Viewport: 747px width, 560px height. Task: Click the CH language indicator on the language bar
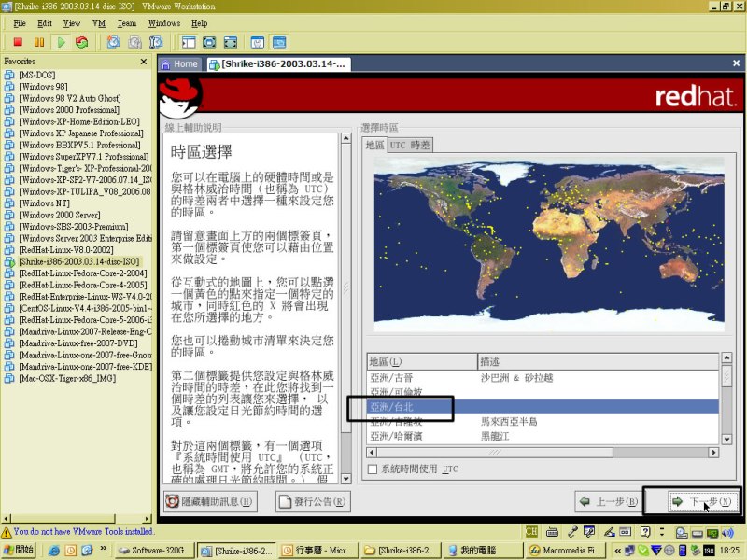pyautogui.click(x=531, y=532)
